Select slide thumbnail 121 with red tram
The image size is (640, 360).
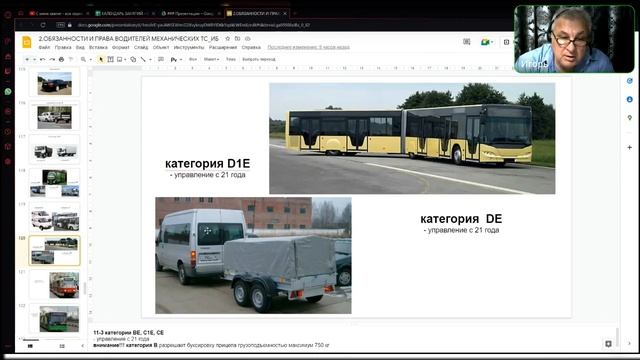pyautogui.click(x=55, y=285)
